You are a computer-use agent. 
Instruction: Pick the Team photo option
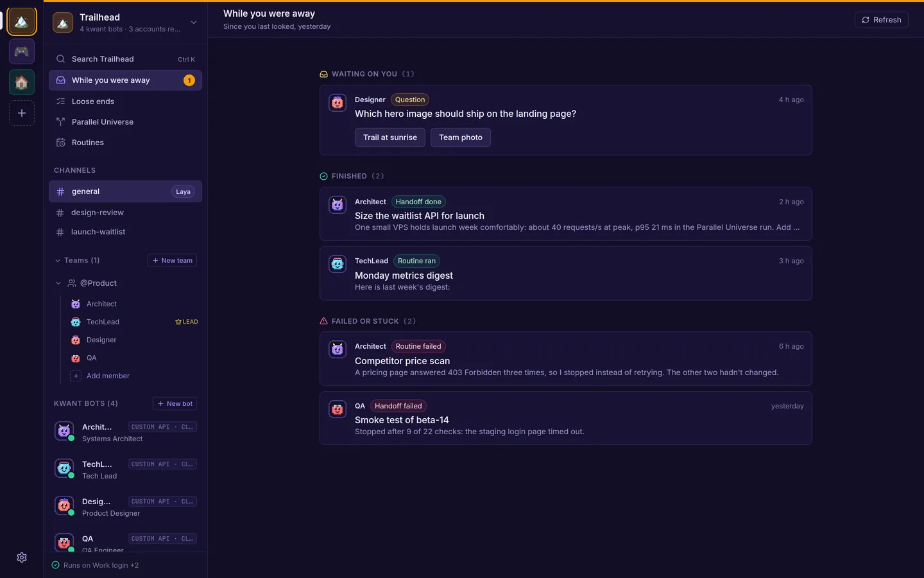click(461, 137)
